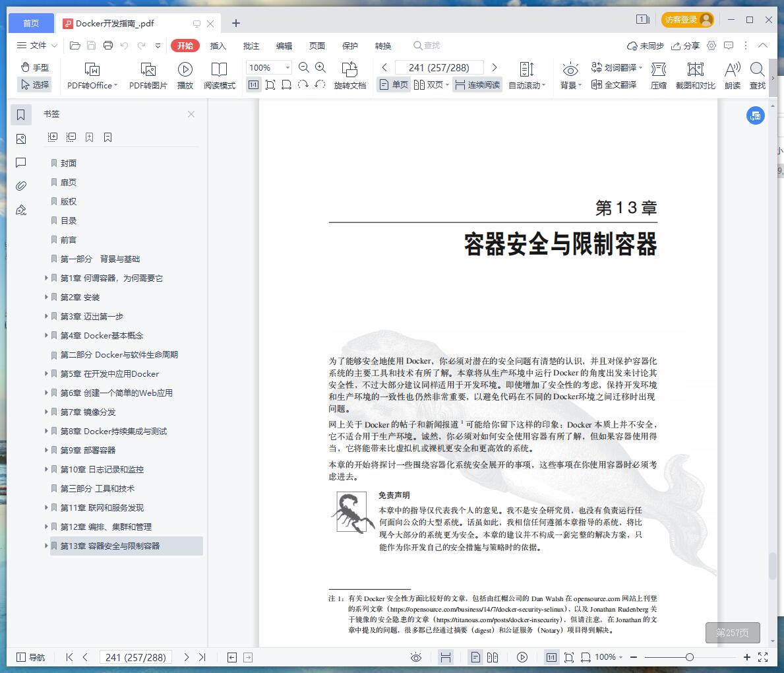
Task: Click the PDF to image converter
Action: (148, 76)
